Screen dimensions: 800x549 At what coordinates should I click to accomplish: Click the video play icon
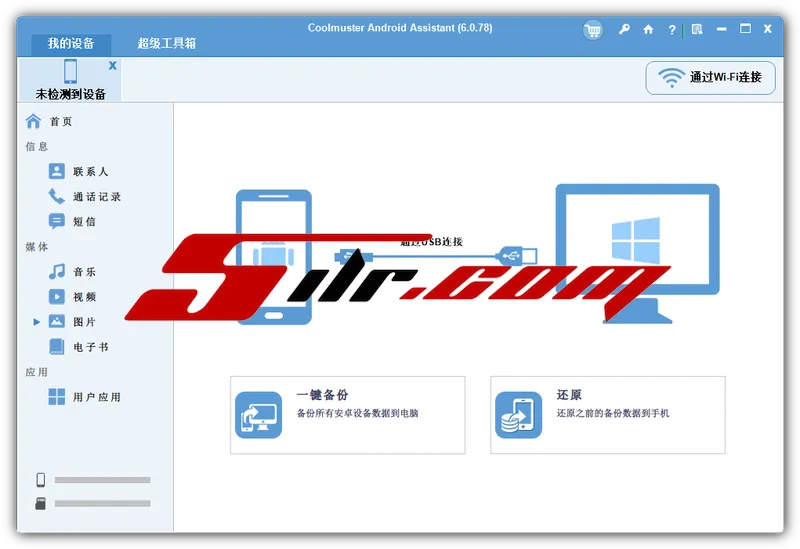[57, 296]
